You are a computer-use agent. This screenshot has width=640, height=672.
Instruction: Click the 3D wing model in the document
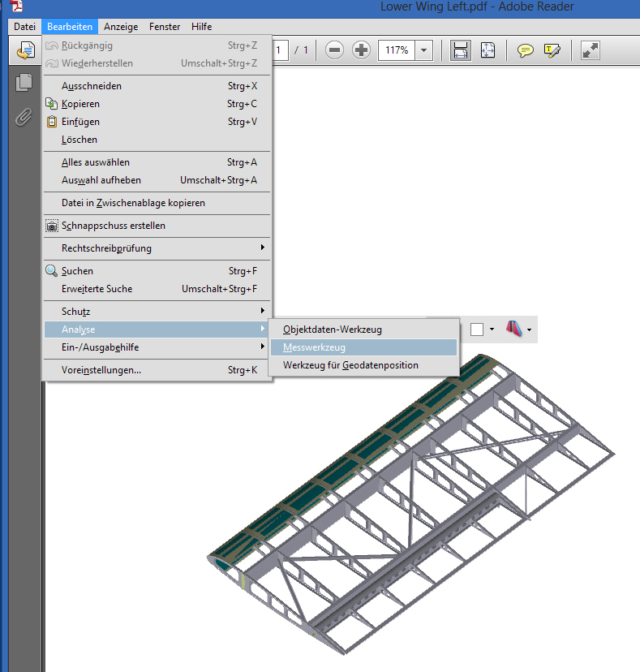(x=411, y=504)
